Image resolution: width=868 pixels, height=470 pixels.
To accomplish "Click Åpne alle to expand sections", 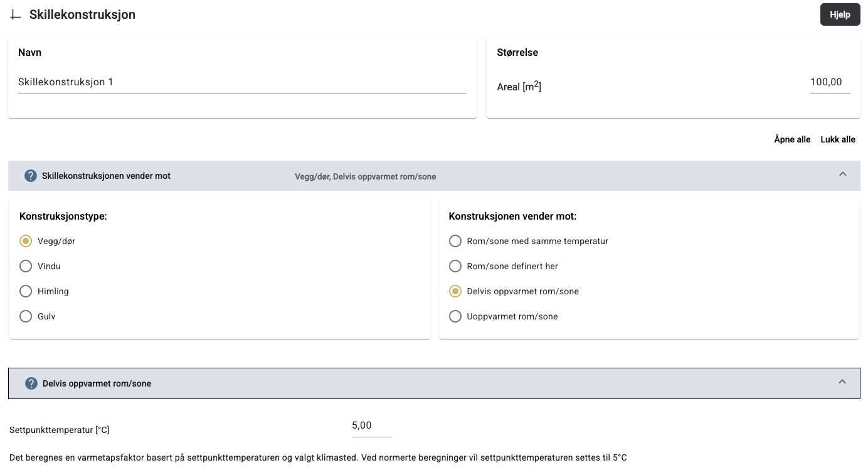I will [x=792, y=139].
